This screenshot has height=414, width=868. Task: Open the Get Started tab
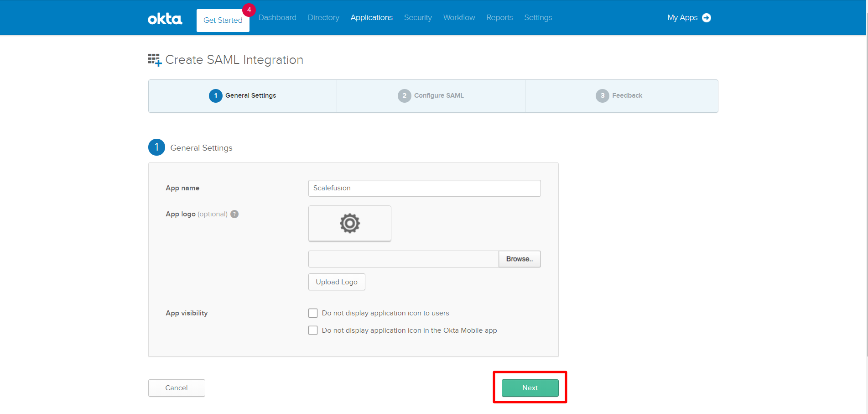coord(223,20)
